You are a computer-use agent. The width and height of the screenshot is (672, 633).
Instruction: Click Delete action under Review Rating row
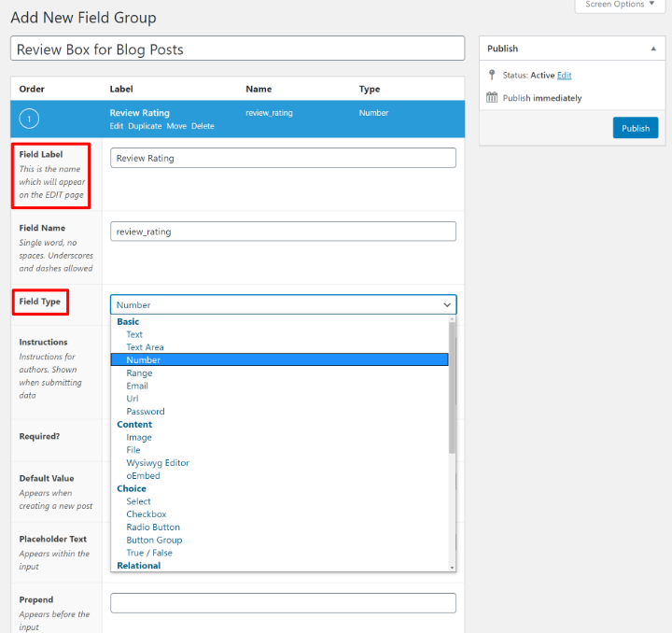pyautogui.click(x=203, y=126)
